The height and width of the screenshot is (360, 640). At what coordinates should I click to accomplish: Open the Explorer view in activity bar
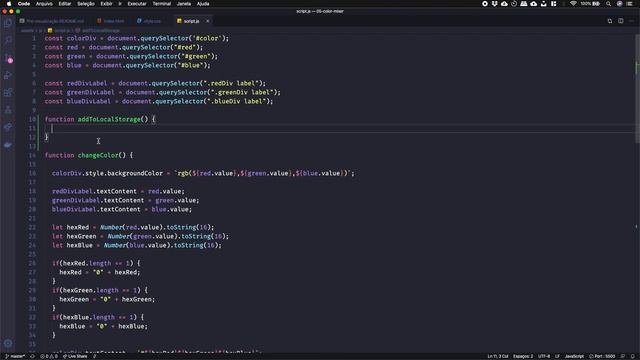[8, 23]
